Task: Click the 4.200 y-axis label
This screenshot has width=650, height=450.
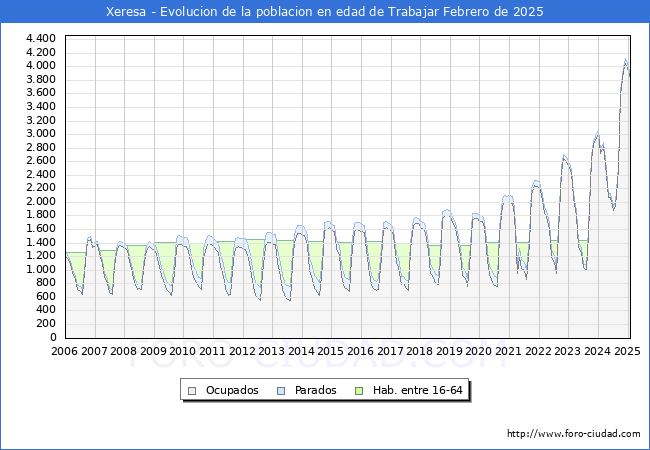Action: [x=41, y=52]
